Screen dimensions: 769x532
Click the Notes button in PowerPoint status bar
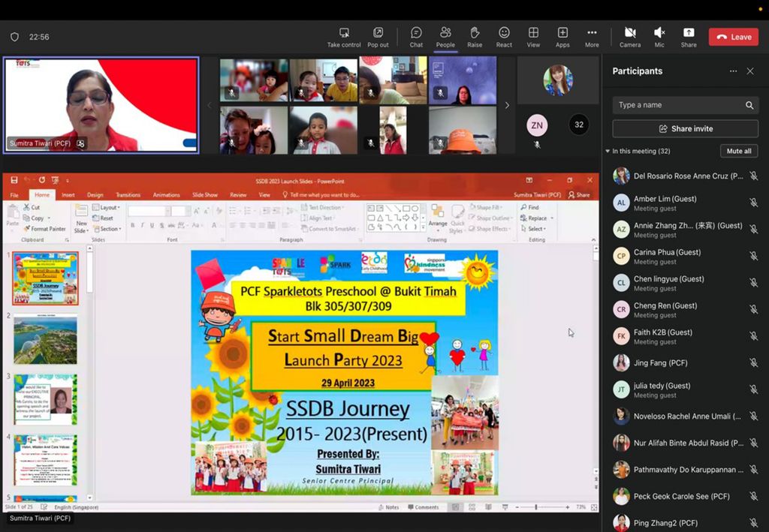point(388,507)
